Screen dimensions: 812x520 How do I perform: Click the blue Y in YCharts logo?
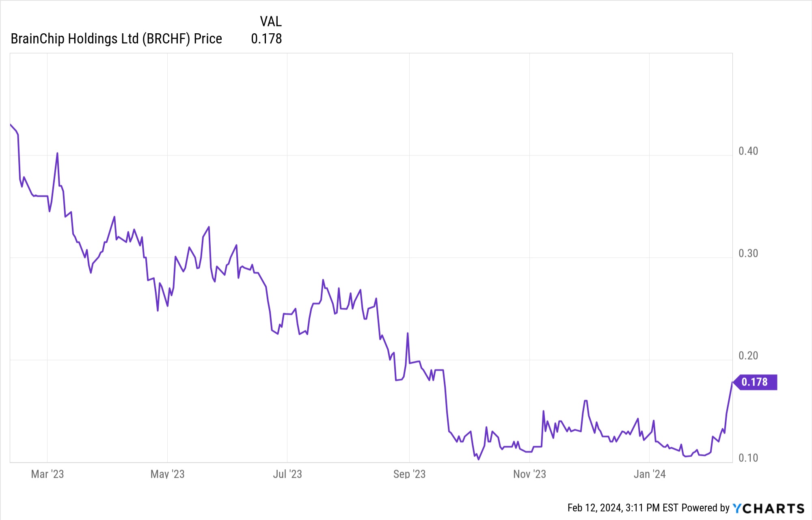click(x=737, y=508)
